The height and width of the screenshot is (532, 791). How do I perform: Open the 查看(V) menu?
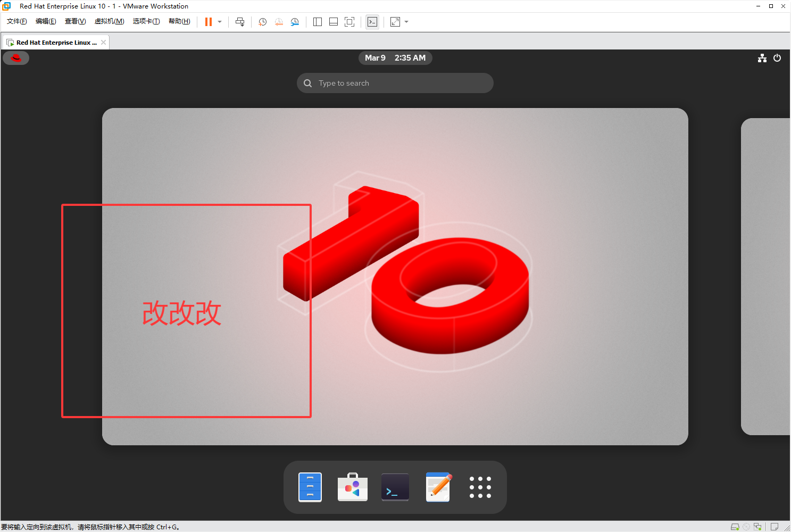(75, 21)
